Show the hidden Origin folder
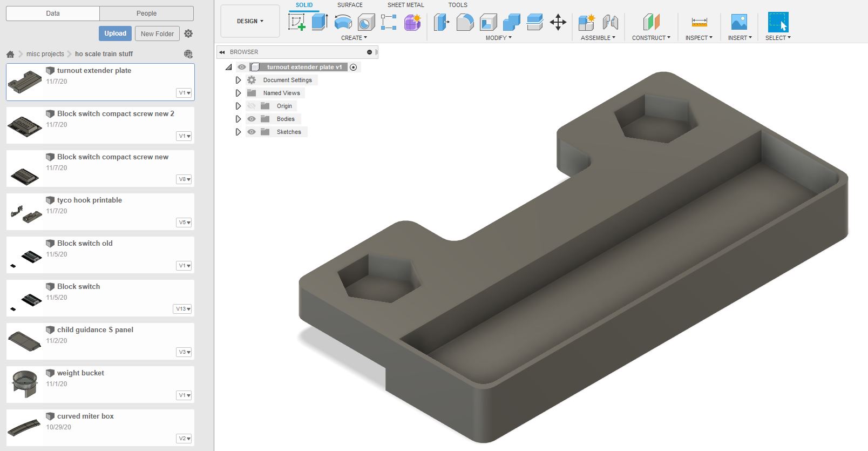This screenshot has height=451, width=868. 252,106
